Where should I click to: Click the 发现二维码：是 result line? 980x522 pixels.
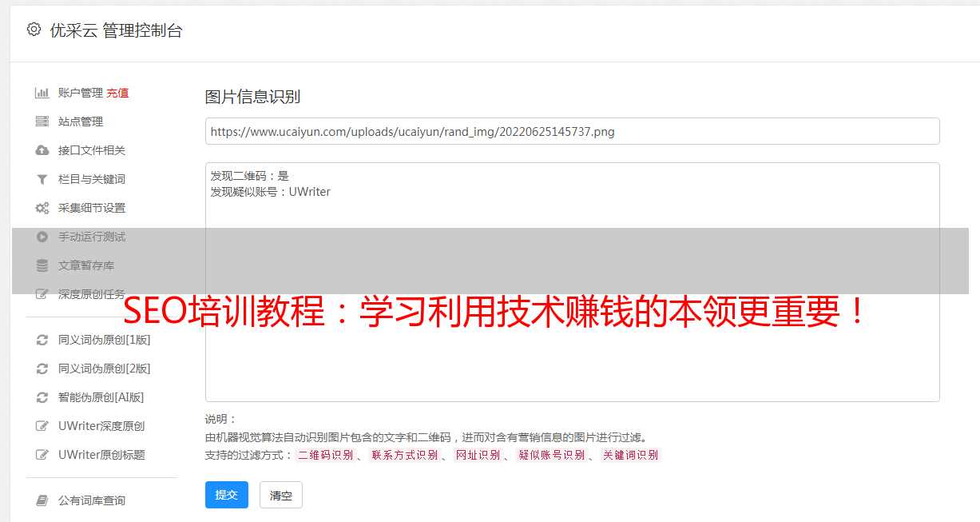coord(250,176)
